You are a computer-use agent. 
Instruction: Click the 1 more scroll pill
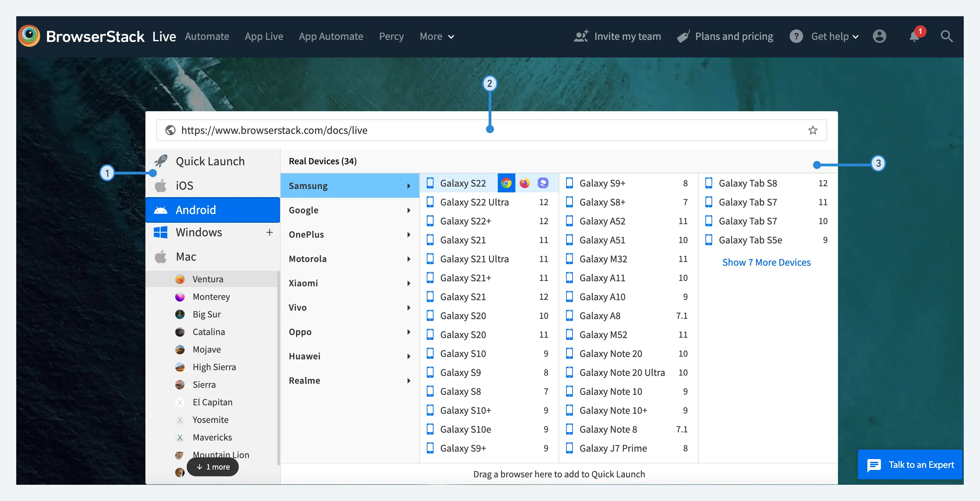(213, 467)
